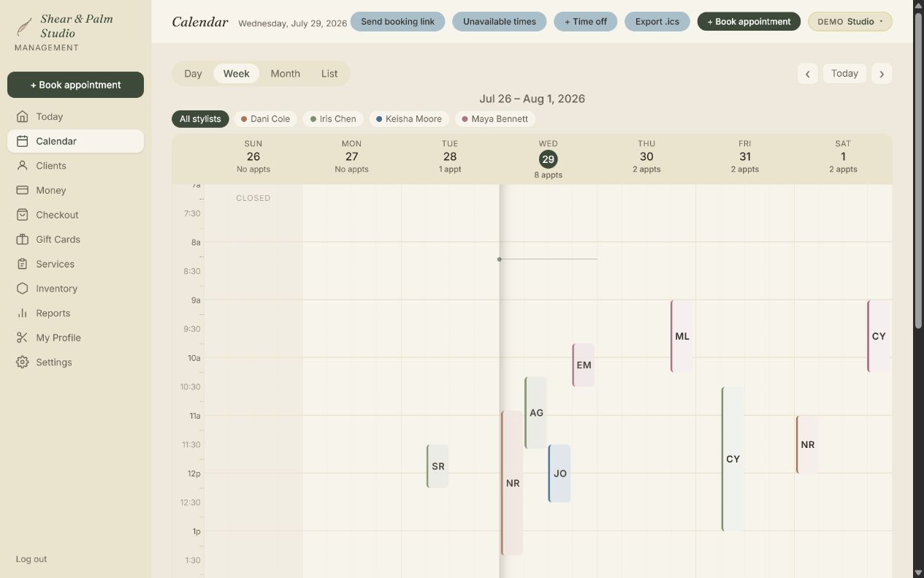Click Send booking link button

coord(397,22)
